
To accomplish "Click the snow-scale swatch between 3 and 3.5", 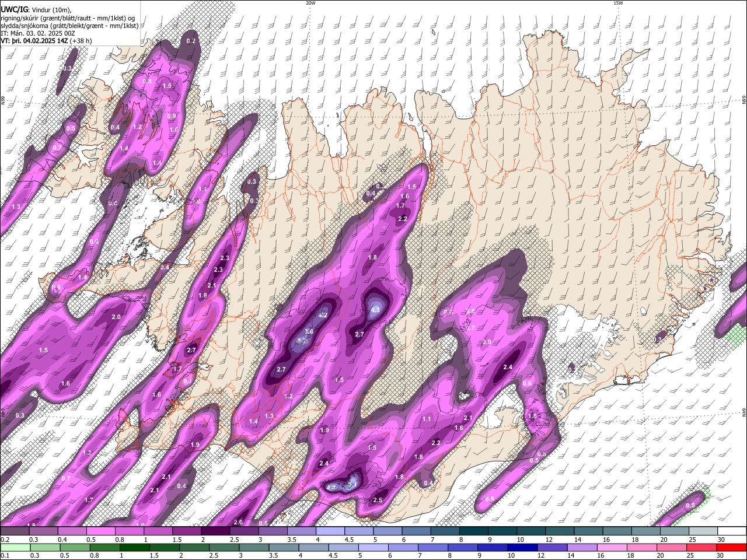I will point(273,531).
